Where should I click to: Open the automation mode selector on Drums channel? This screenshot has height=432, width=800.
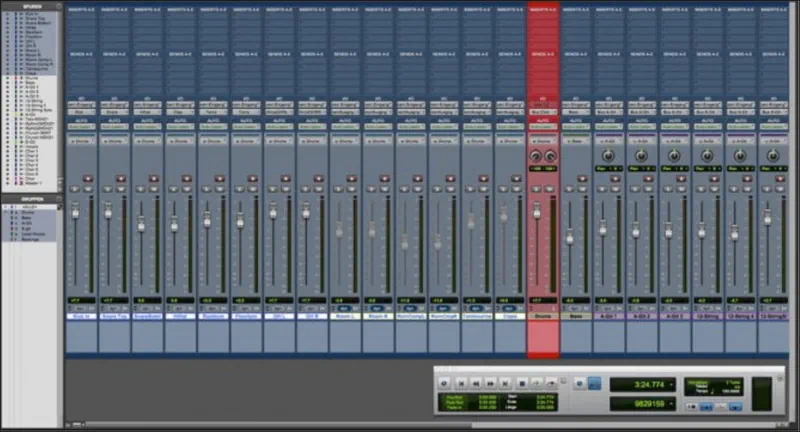(542, 126)
